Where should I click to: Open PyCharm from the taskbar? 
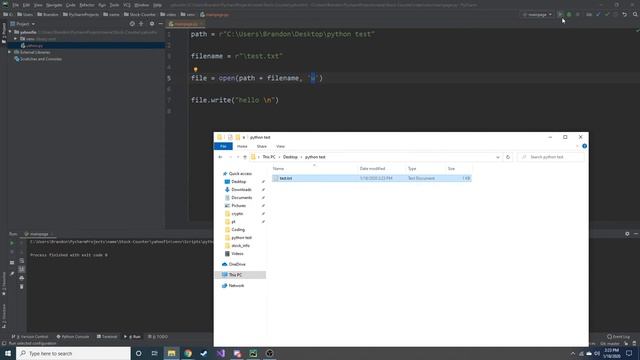coord(253,353)
